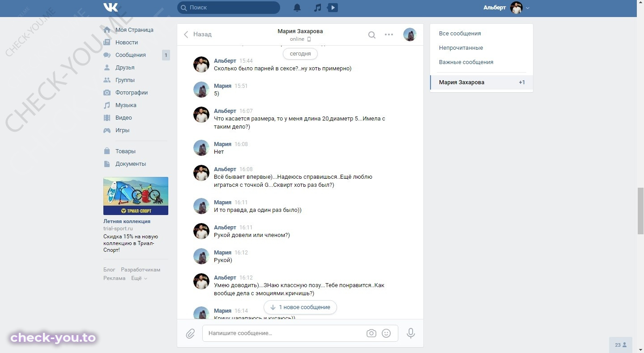Click the page vertical scrollbar thumb
The height and width of the screenshot is (353, 644).
(640, 211)
